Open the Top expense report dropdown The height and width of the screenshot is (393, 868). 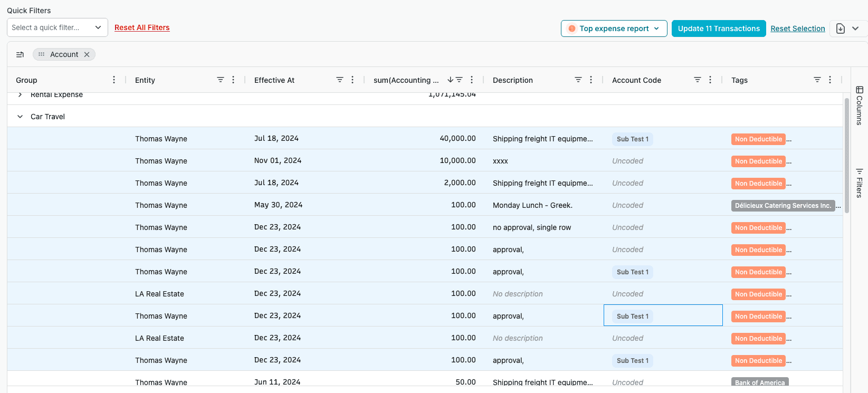tap(614, 28)
